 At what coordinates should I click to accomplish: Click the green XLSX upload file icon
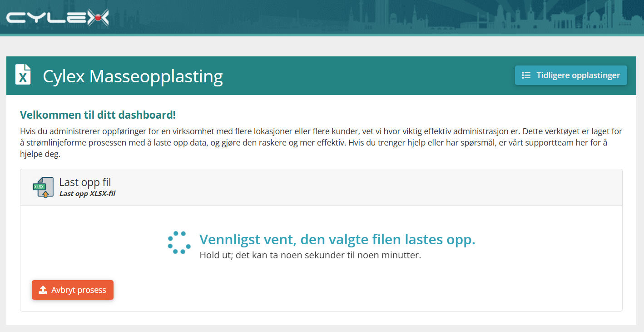tap(43, 187)
